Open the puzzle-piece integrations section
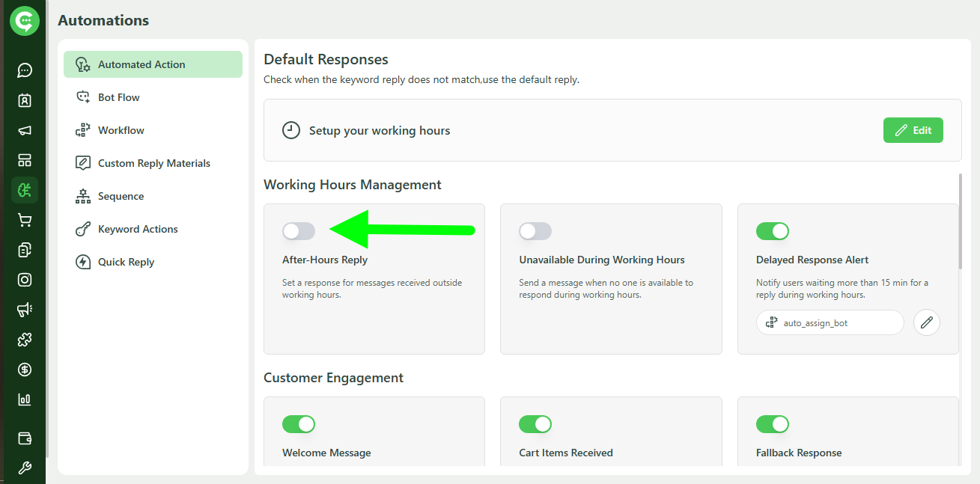Viewport: 980px width, 484px height. coord(24,339)
